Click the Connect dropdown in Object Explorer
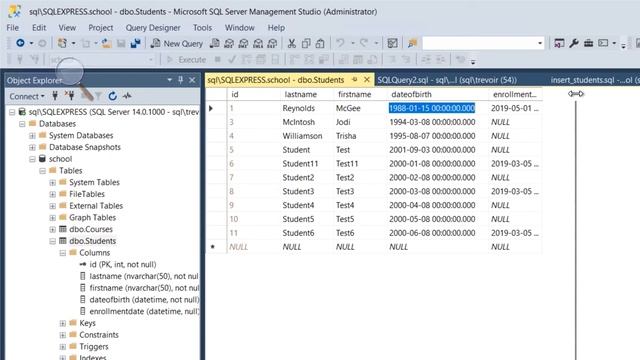Image resolution: width=640 pixels, height=360 pixels. 27,96
